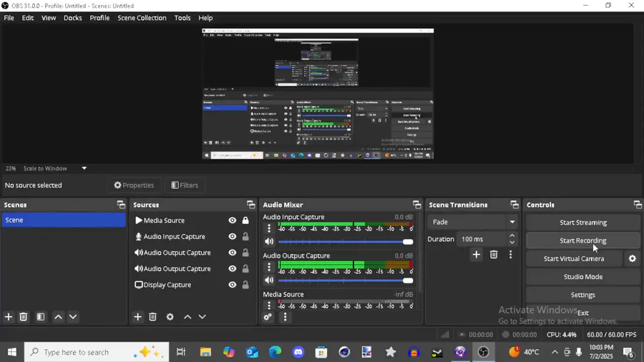Screen dimensions: 644x362
Task: Open advanced audio properties gears icon
Action: click(268, 317)
